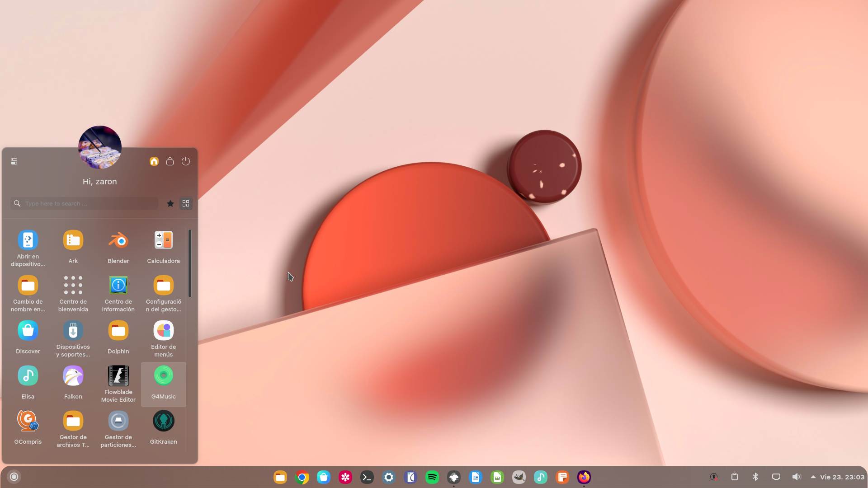Open Dispositivos y soportes... app

(73, 339)
